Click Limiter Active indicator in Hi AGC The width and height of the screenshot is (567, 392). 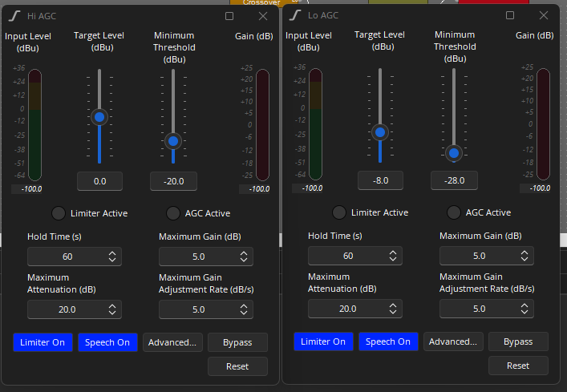pos(59,213)
